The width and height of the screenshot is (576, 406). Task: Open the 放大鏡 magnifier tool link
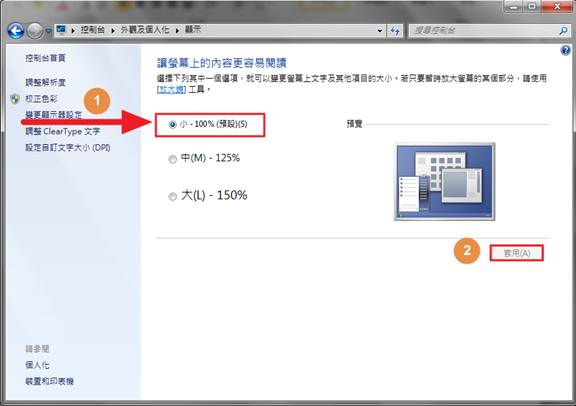(x=172, y=89)
